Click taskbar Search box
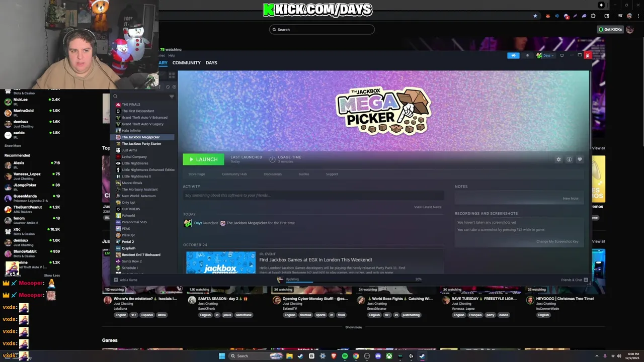The height and width of the screenshot is (362, 644). coord(256,356)
